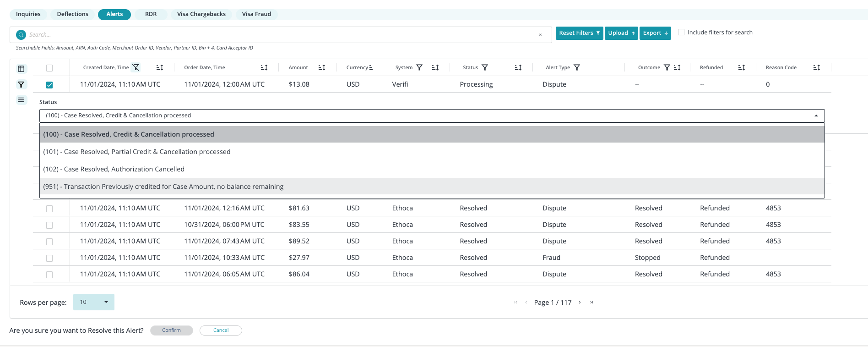The image size is (868, 347).
Task: Sort by Refunded column
Action: 742,67
